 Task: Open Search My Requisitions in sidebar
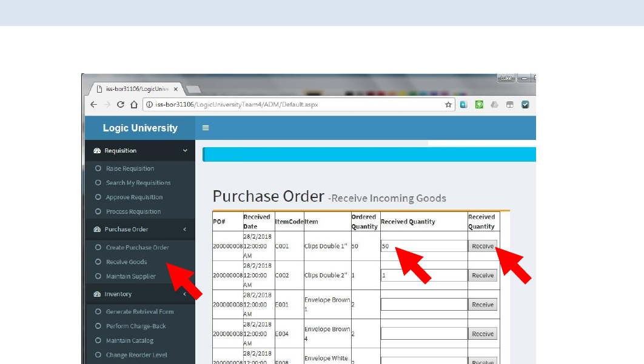point(138,183)
